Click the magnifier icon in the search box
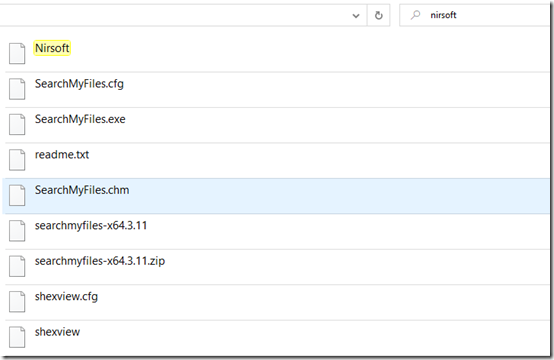 pos(416,15)
